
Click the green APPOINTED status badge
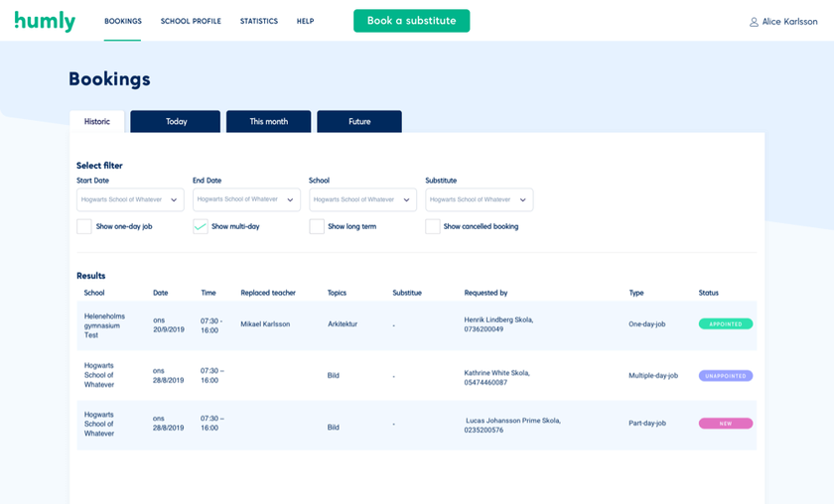pos(725,323)
